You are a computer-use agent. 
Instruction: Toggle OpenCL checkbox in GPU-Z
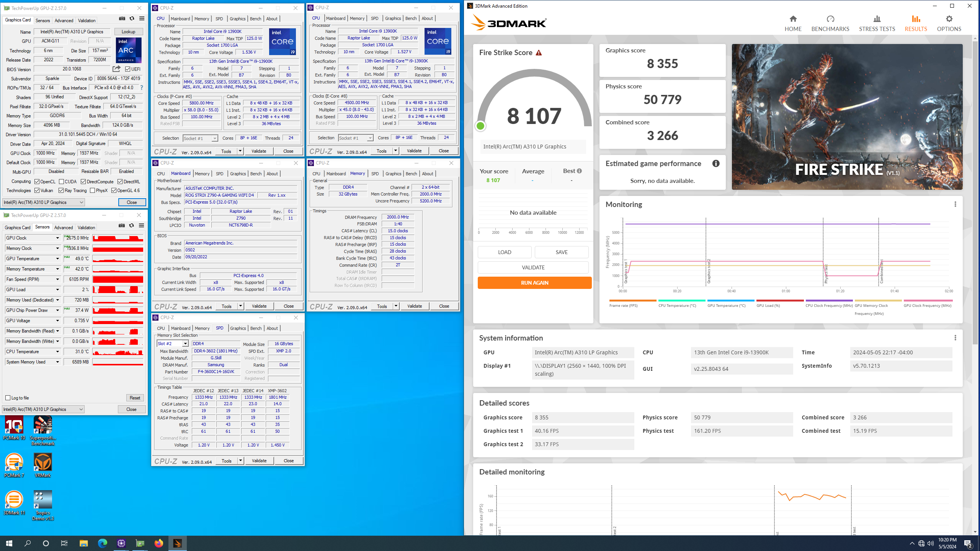tap(37, 182)
